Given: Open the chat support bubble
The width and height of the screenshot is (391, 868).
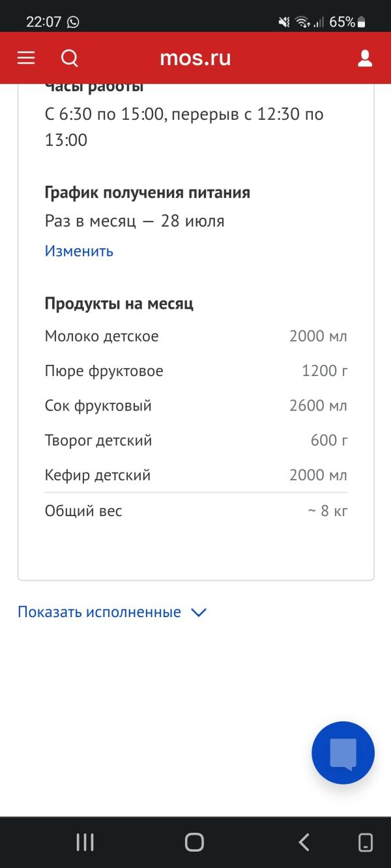Looking at the screenshot, I should [x=343, y=753].
